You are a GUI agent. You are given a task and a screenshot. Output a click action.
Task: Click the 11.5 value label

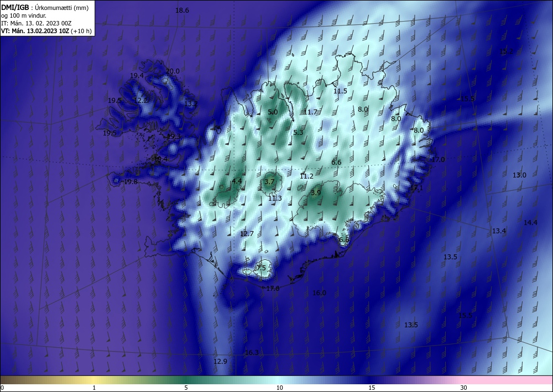coord(340,91)
